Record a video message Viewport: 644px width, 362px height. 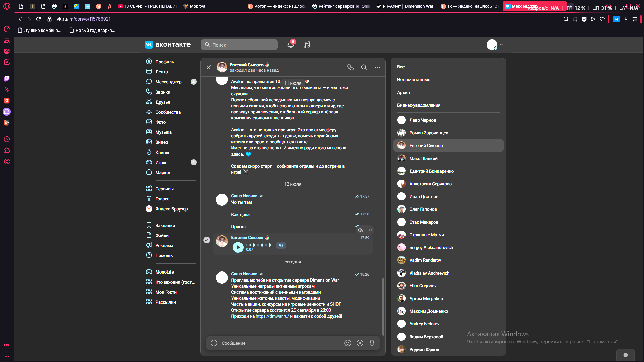pos(360,343)
